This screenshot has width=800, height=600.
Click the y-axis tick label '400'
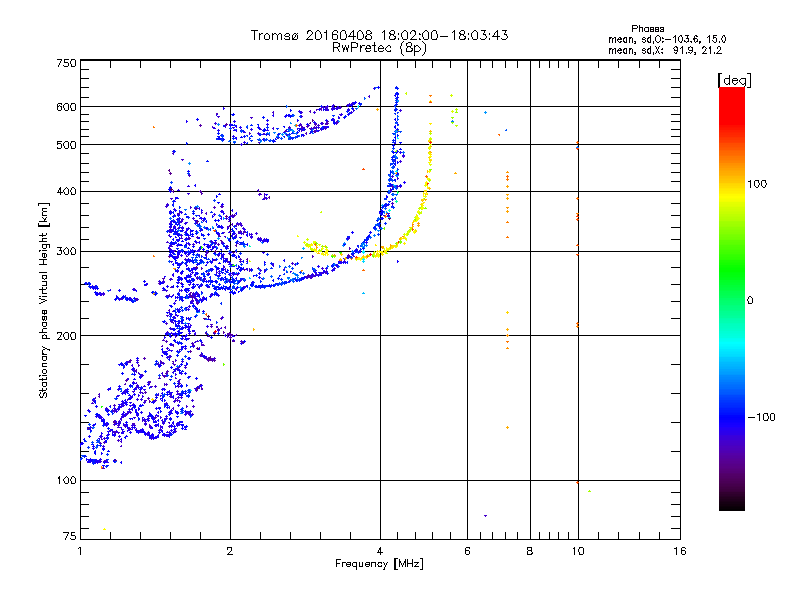click(66, 191)
